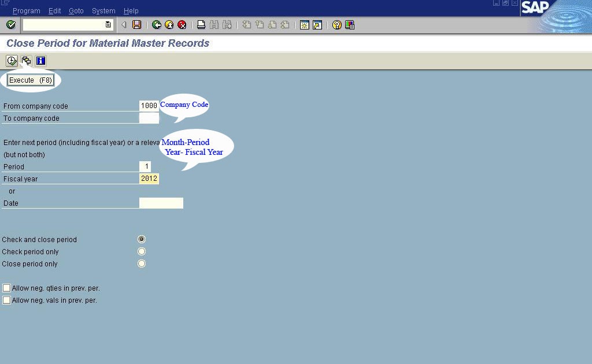Enable Allow neg. vals in prev. per. checkbox
The height and width of the screenshot is (364, 592).
click(6, 300)
